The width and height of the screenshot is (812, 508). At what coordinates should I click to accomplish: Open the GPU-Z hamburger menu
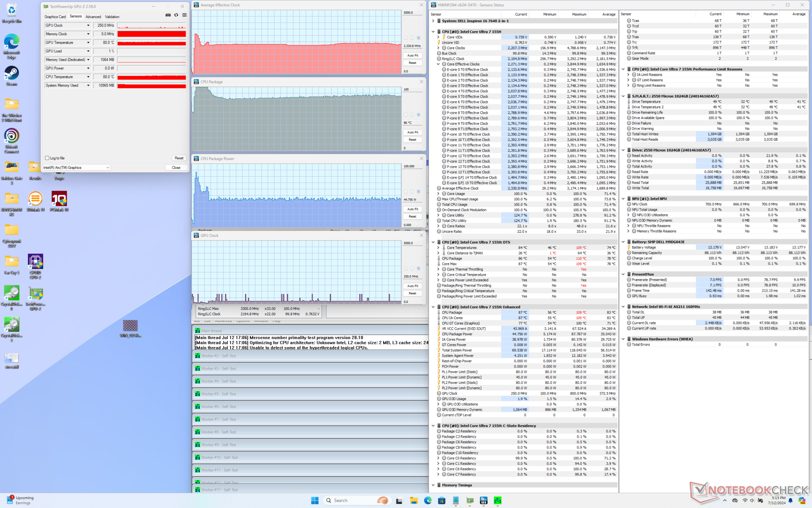pyautogui.click(x=184, y=15)
